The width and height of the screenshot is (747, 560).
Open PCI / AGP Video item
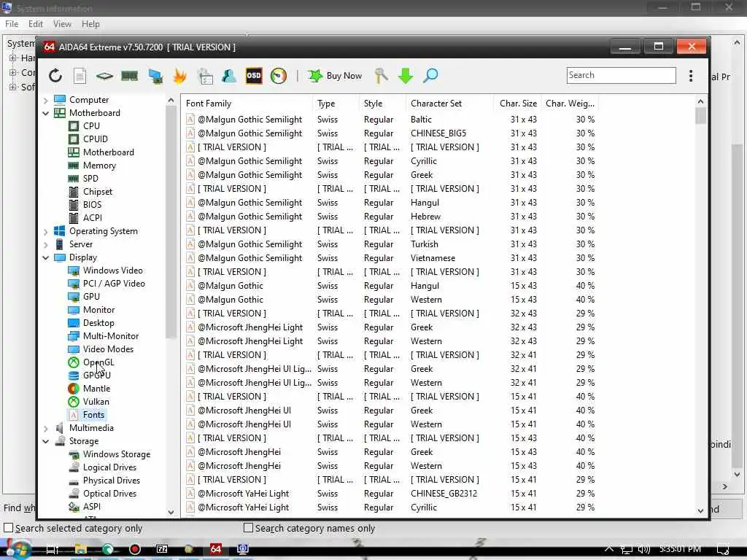coord(114,284)
